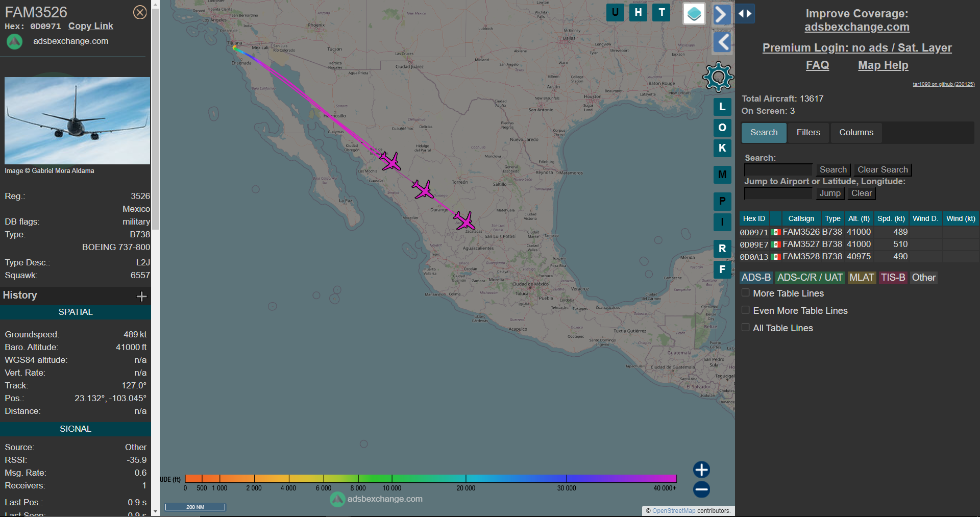This screenshot has height=517, width=980.
Task: Enable Even More Table Lines checkbox
Action: [746, 310]
